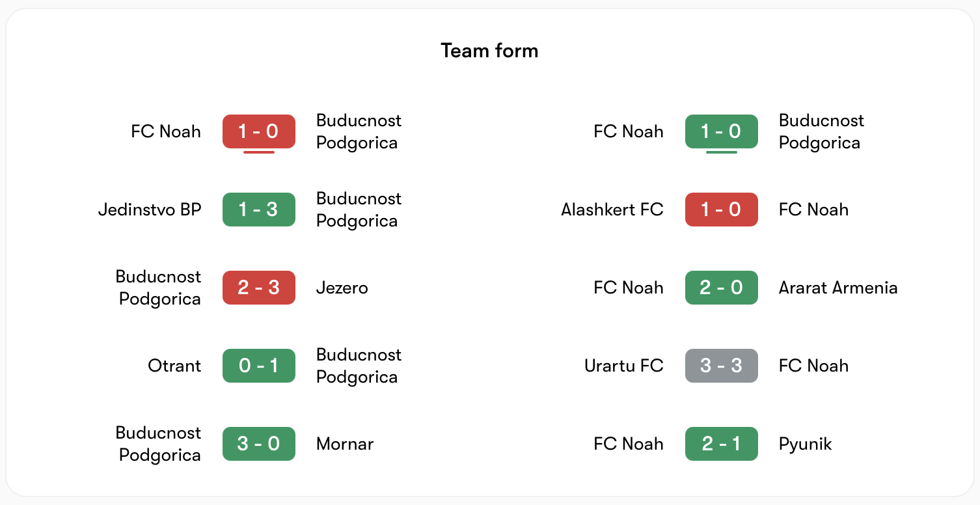Open the Alashkert FC team link
This screenshot has width=980, height=505.
[612, 210]
